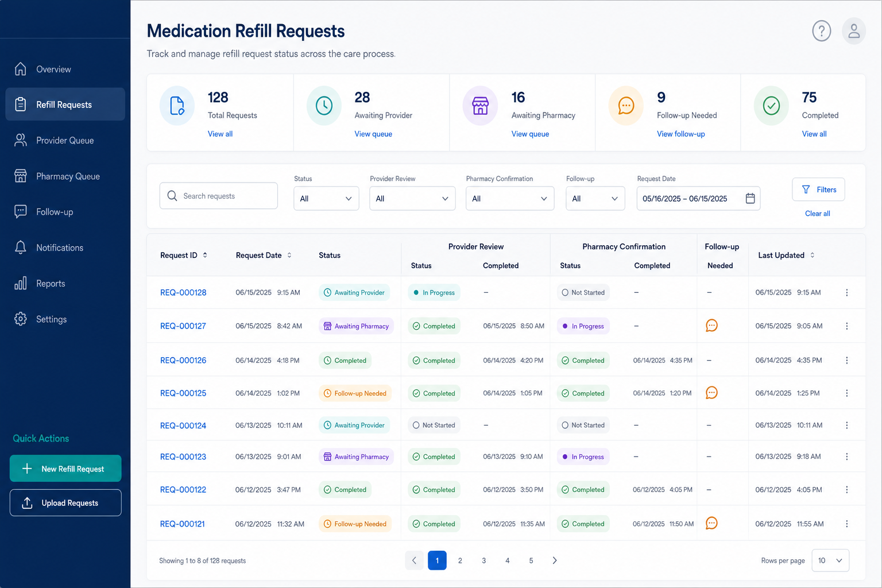The height and width of the screenshot is (588, 882).
Task: Click the follow-up chat icon for REQ-000121
Action: pos(711,523)
